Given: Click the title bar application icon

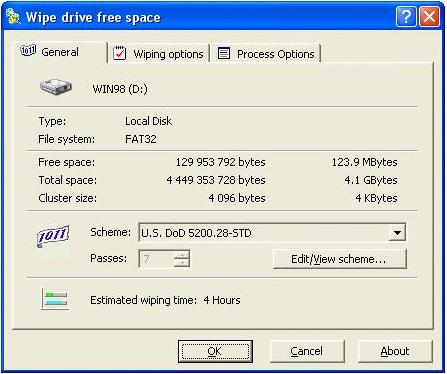Looking at the screenshot, I should 13,16.
